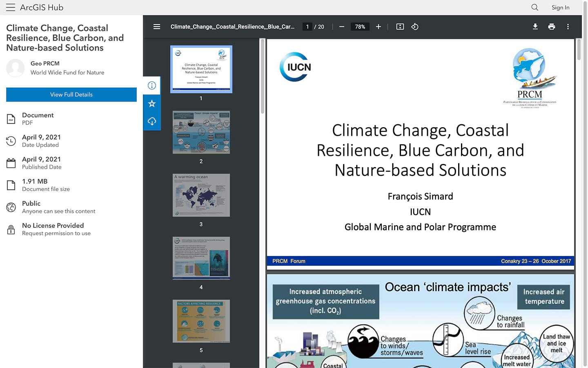Click the View Full Details button
This screenshot has width=588, height=368.
(x=71, y=94)
